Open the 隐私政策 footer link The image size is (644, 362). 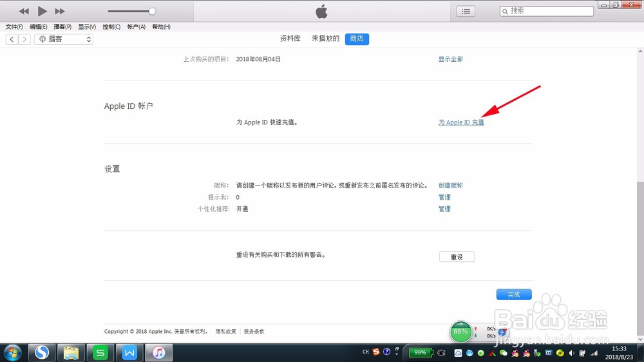tap(226, 331)
